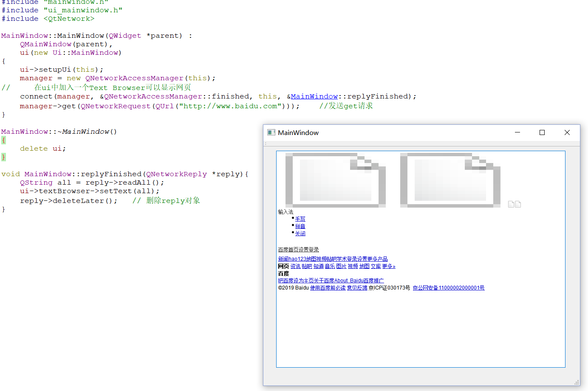Click the bold 网页 text

click(x=283, y=266)
